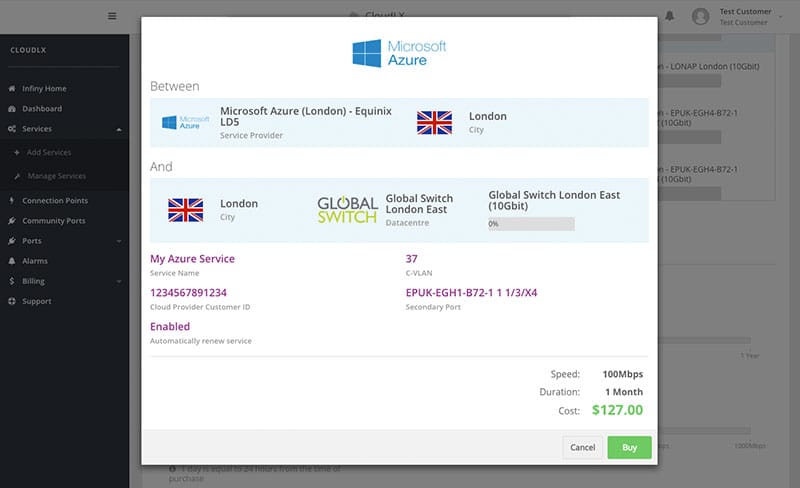Open the hamburger menu icon

point(112,16)
